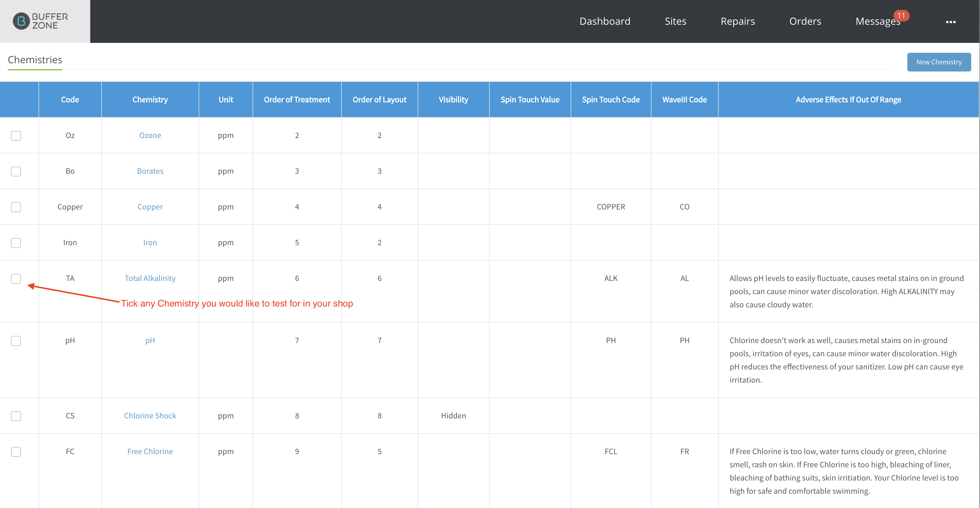
Task: Open the Borates chemistry link
Action: click(x=150, y=171)
